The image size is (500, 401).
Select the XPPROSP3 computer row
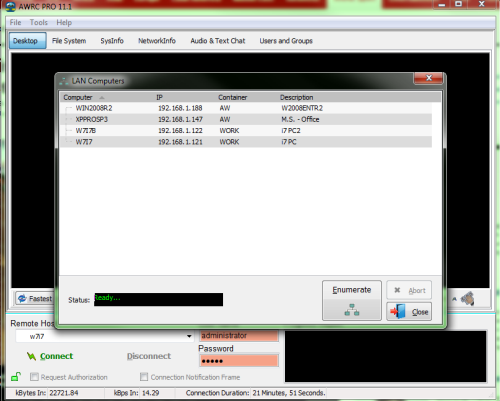pyautogui.click(x=246, y=119)
